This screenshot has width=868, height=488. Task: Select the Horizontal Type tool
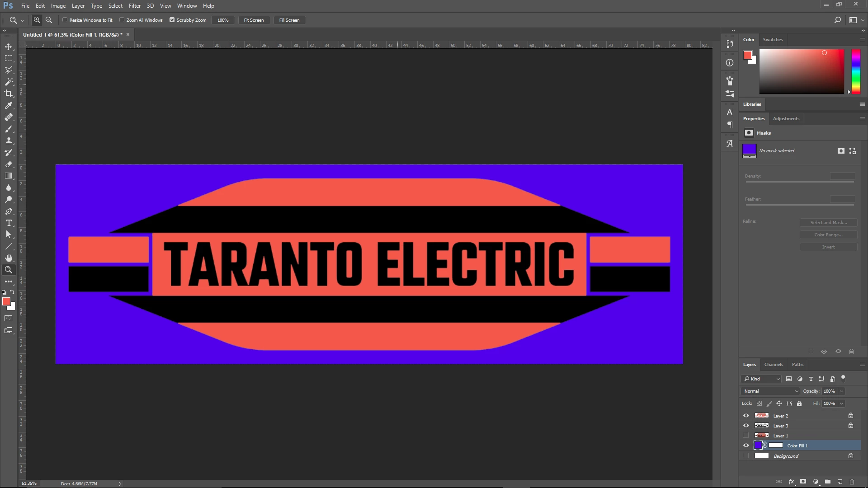[x=9, y=223]
